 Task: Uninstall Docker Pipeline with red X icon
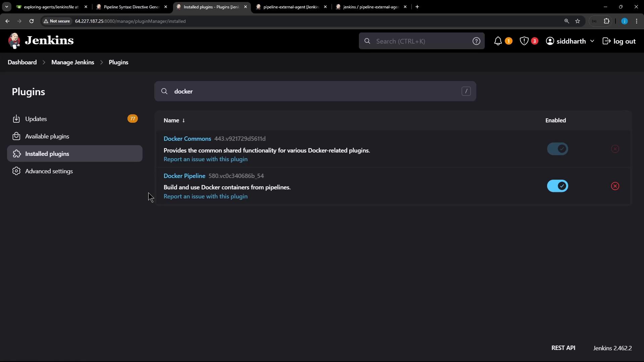click(615, 186)
